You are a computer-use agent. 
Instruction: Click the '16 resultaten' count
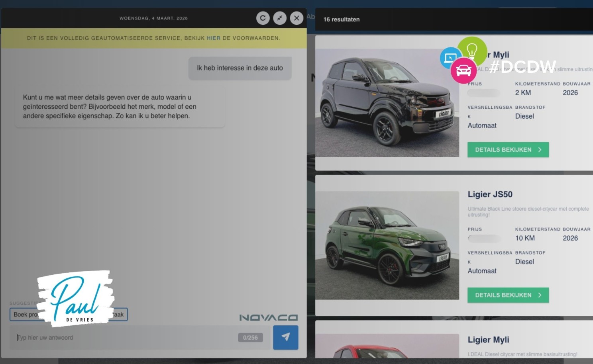[x=342, y=20]
